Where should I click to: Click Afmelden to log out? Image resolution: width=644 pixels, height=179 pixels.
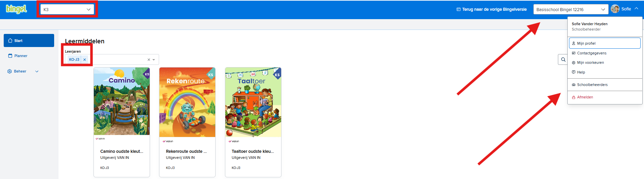click(x=605, y=97)
